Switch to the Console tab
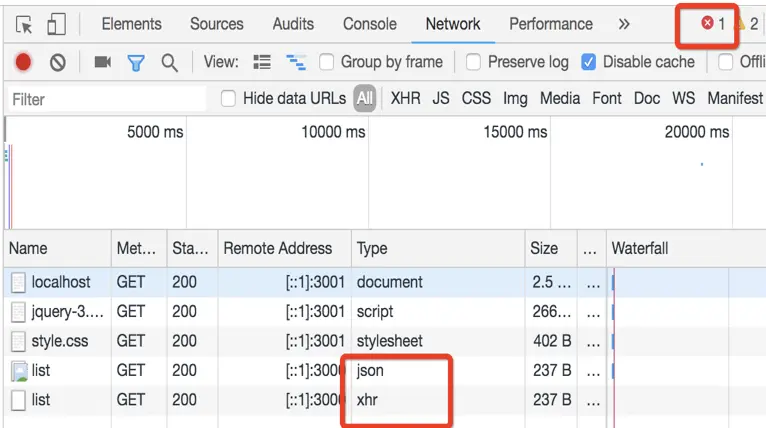 point(370,24)
